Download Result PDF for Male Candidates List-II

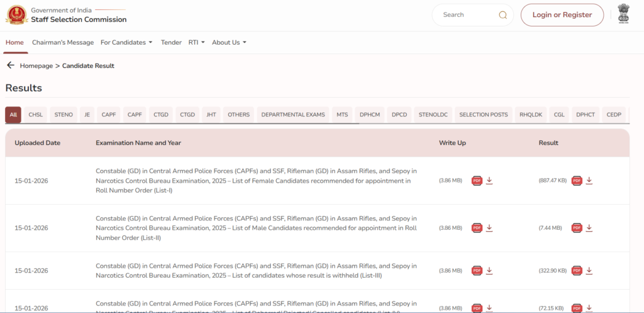[589, 228]
